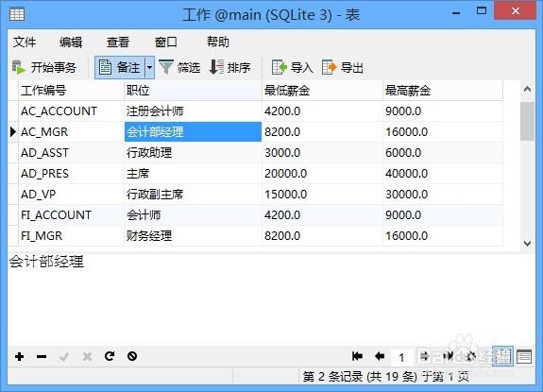The image size is (543, 392).
Task: Click the row marker arrow beside AC_MGR
Action: coord(13,132)
